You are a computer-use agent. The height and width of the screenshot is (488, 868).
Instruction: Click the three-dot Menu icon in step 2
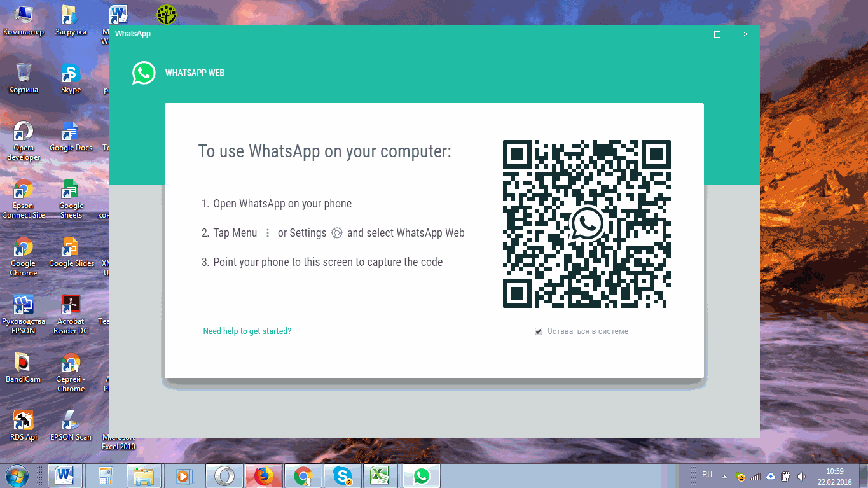click(268, 233)
